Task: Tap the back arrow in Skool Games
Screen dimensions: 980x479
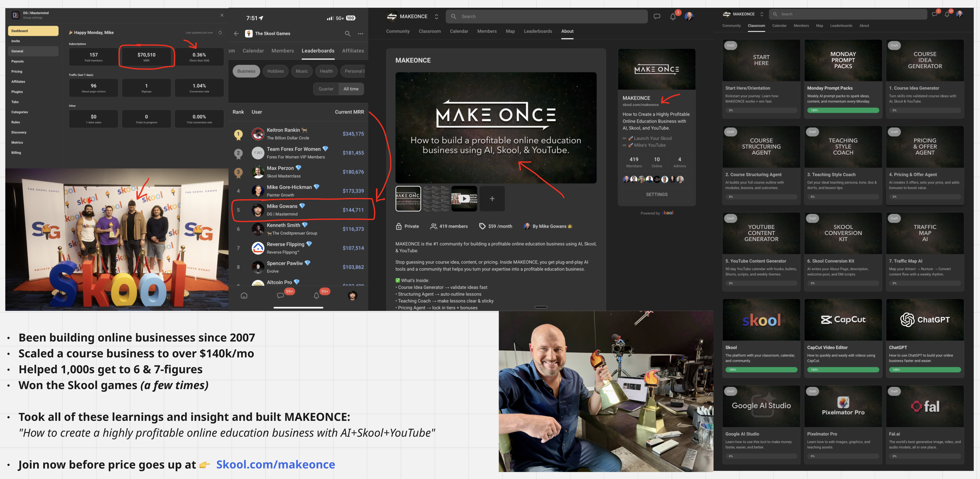Action: [236, 33]
